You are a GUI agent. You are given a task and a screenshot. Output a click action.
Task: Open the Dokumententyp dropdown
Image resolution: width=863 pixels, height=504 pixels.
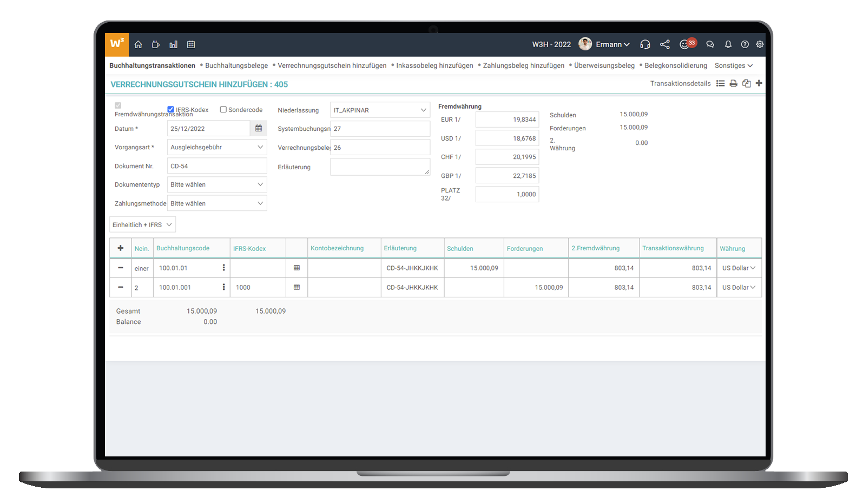217,184
